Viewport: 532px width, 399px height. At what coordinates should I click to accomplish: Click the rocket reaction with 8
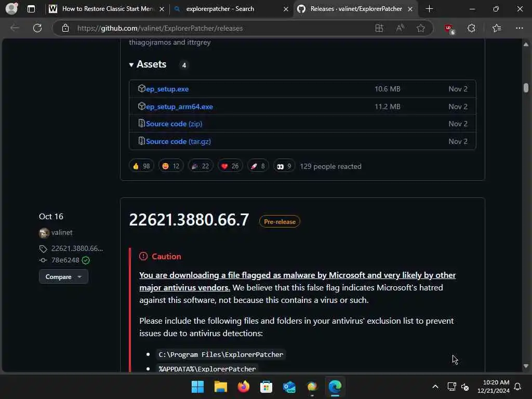pyautogui.click(x=258, y=166)
